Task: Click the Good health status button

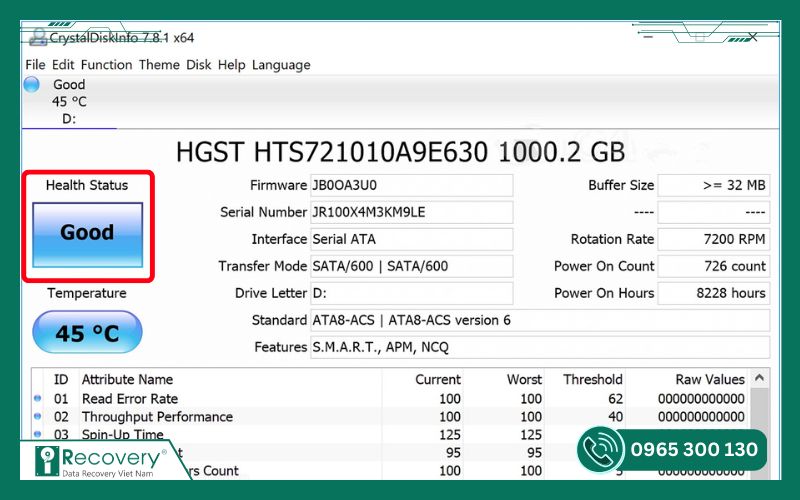Action: (x=87, y=234)
